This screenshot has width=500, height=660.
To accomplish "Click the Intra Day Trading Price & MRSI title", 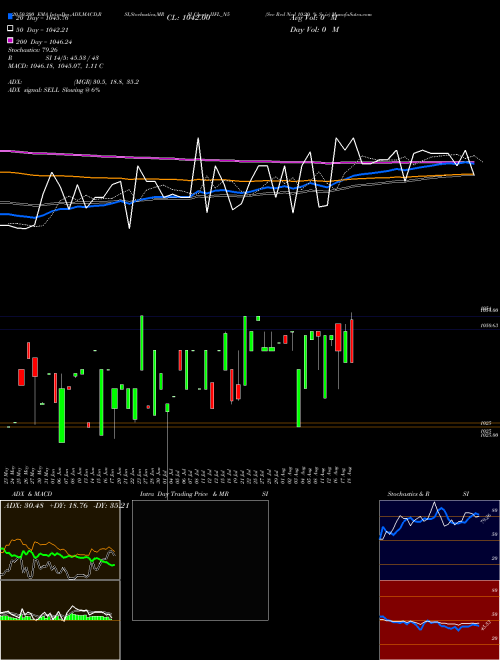I will click(204, 494).
